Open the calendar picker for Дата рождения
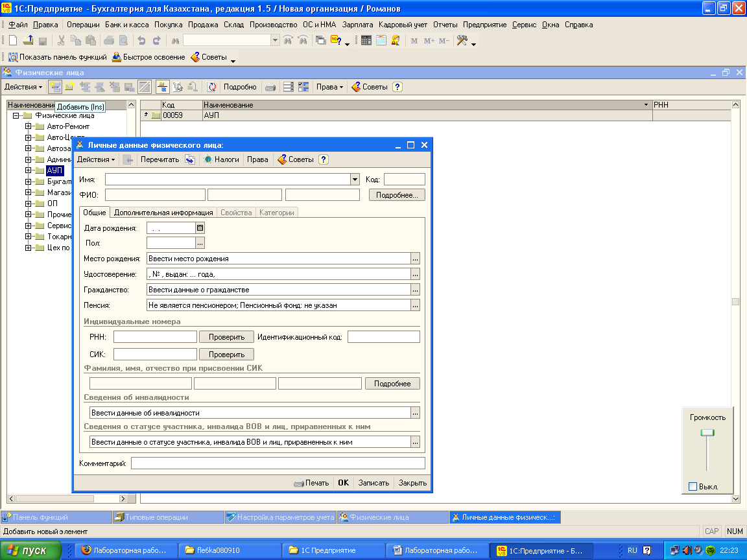 (200, 228)
